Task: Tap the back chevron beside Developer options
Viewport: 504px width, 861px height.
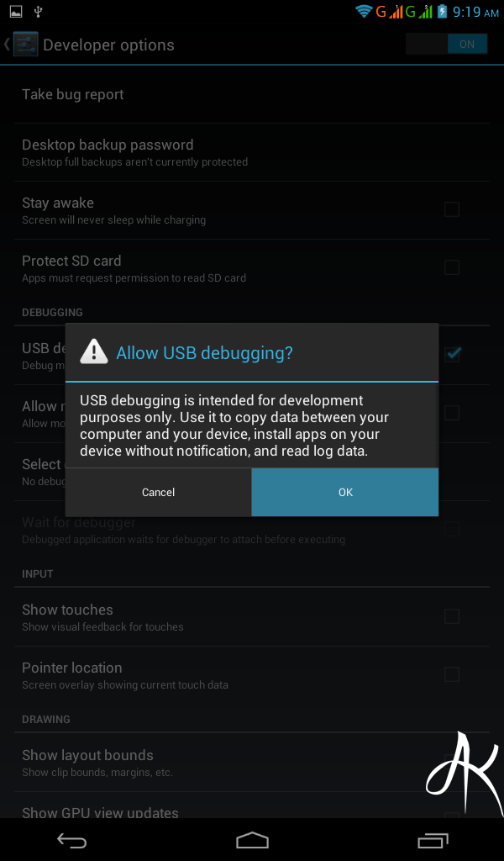Action: (7, 45)
